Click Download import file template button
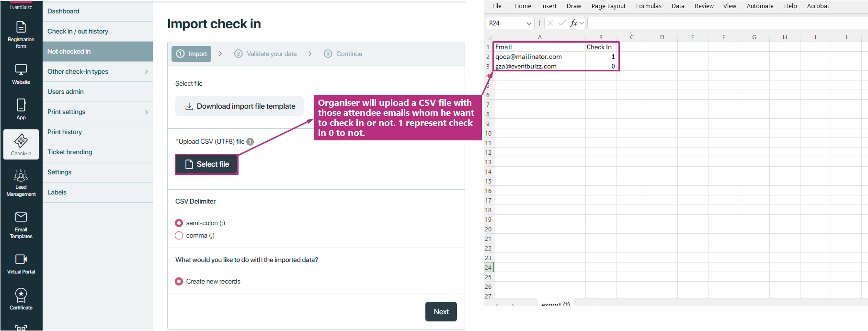Viewport: 868px width, 331px height. [x=240, y=106]
